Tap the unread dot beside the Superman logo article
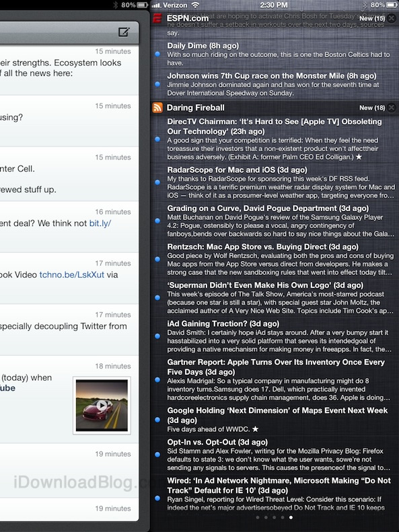This screenshot has width=399, height=532. click(x=157, y=297)
